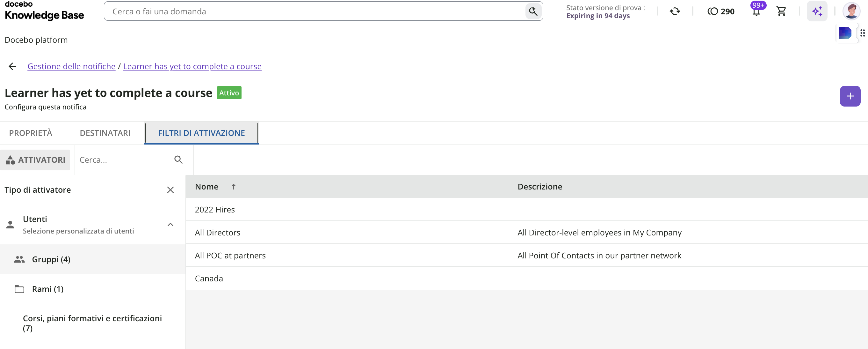
Task: Sort by Nome using the arrow
Action: pos(234,187)
